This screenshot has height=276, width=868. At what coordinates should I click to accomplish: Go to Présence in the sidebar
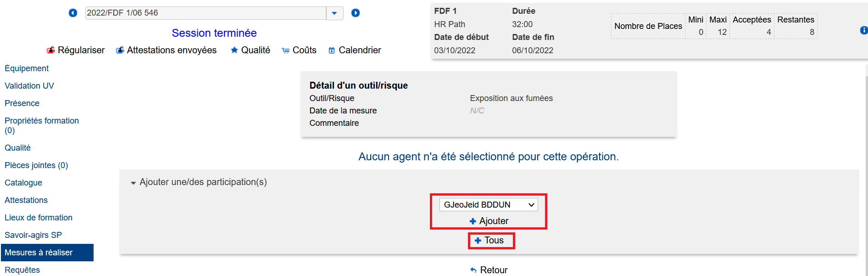(x=22, y=103)
